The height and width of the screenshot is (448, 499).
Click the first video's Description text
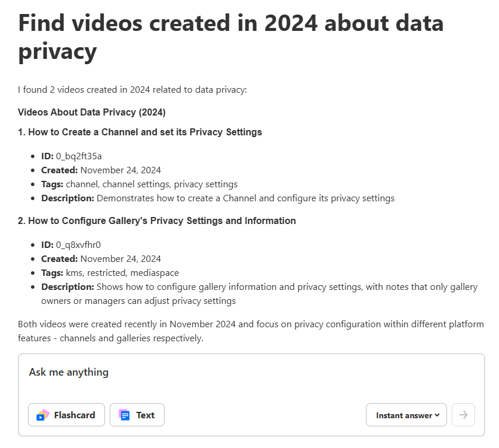coord(245,198)
